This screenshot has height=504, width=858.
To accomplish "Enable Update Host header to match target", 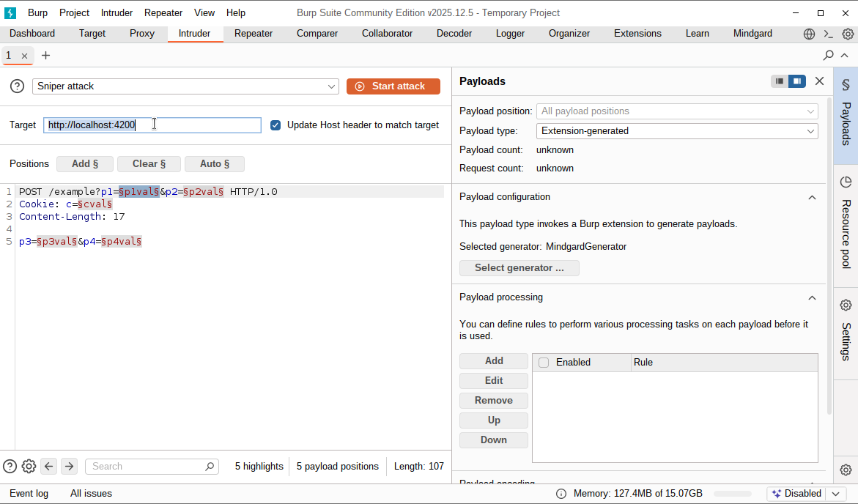I will [275, 125].
